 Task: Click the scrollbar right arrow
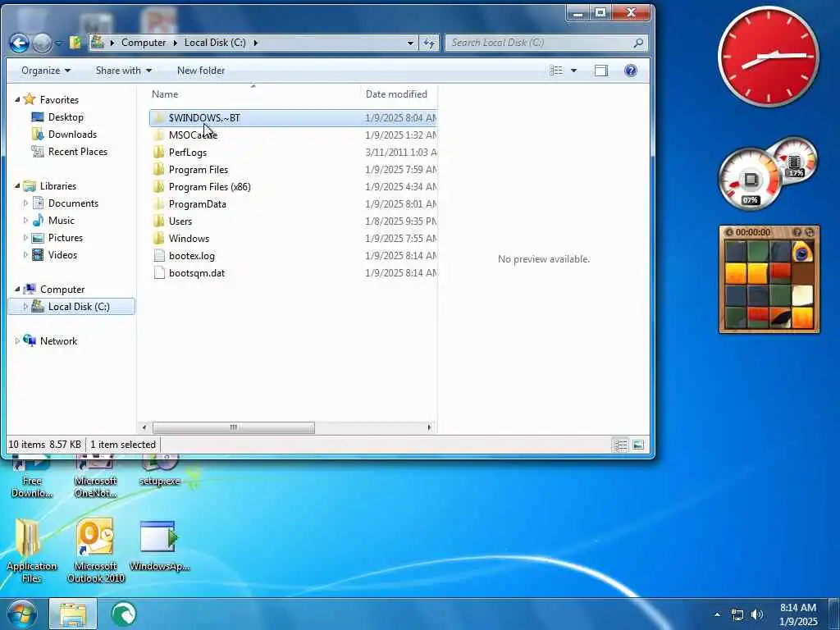tap(428, 427)
